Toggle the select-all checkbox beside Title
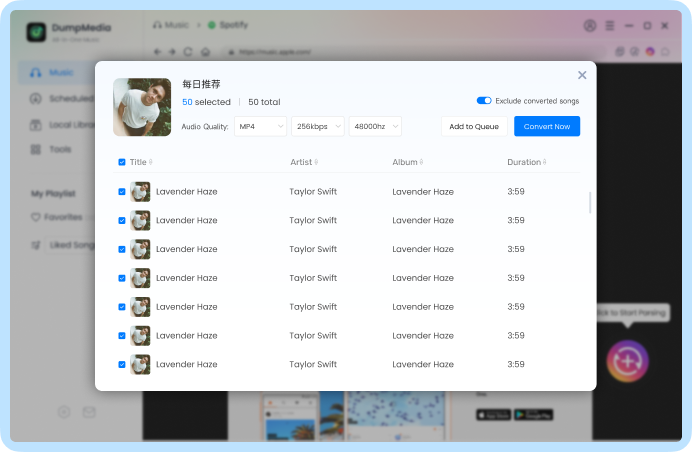 122,162
